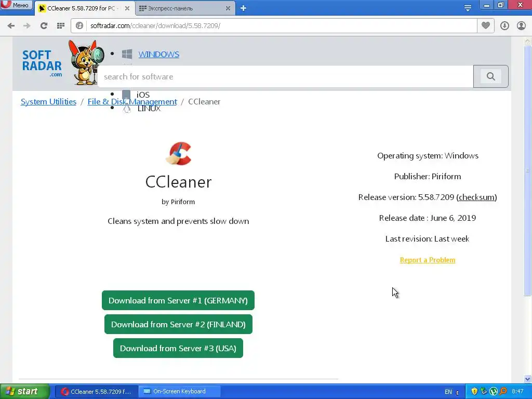Open File & Disk Management breadcrumb

[132, 102]
